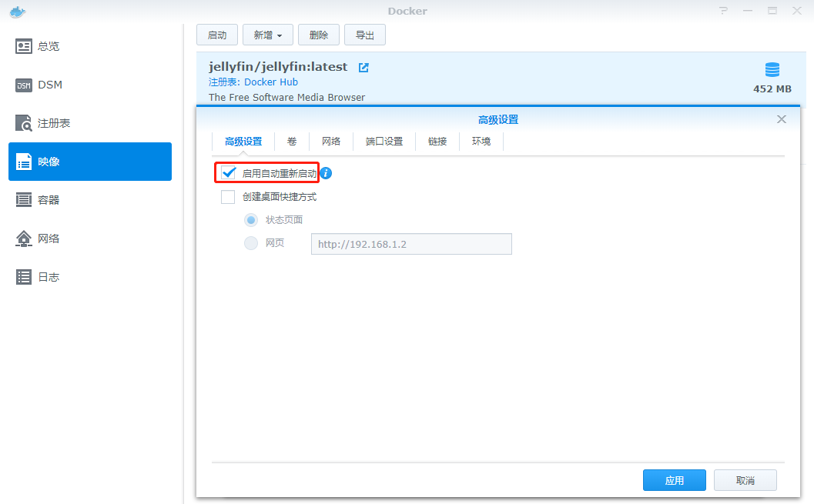Cancel the dialog with 取消
This screenshot has width=814, height=504.
[745, 480]
